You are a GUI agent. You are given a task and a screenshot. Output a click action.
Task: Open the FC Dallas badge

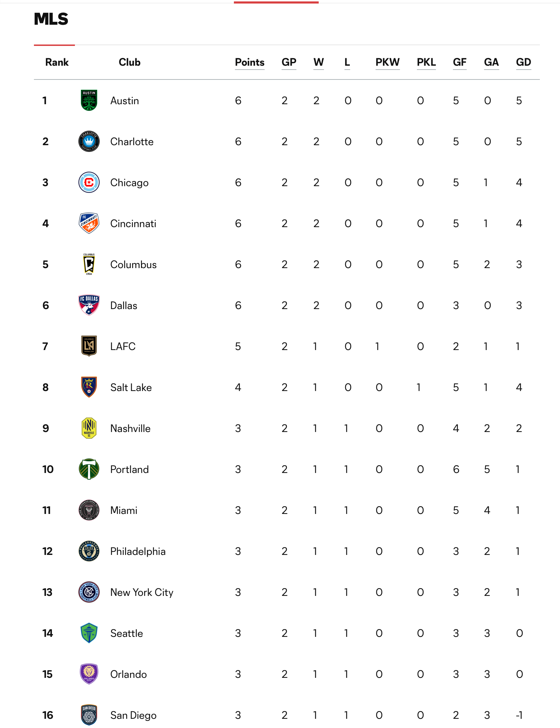(89, 305)
